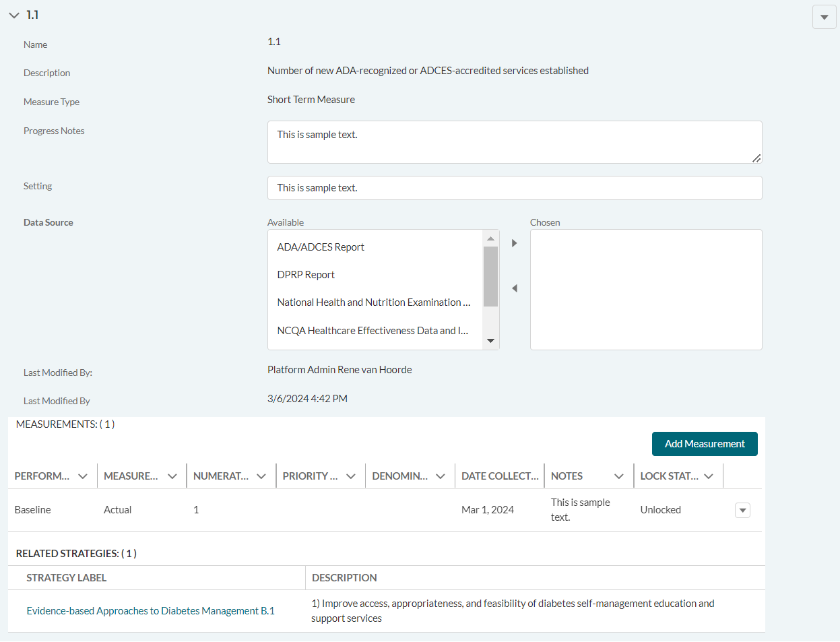Move selected data source back to Available
The image size is (840, 642).
click(x=515, y=288)
